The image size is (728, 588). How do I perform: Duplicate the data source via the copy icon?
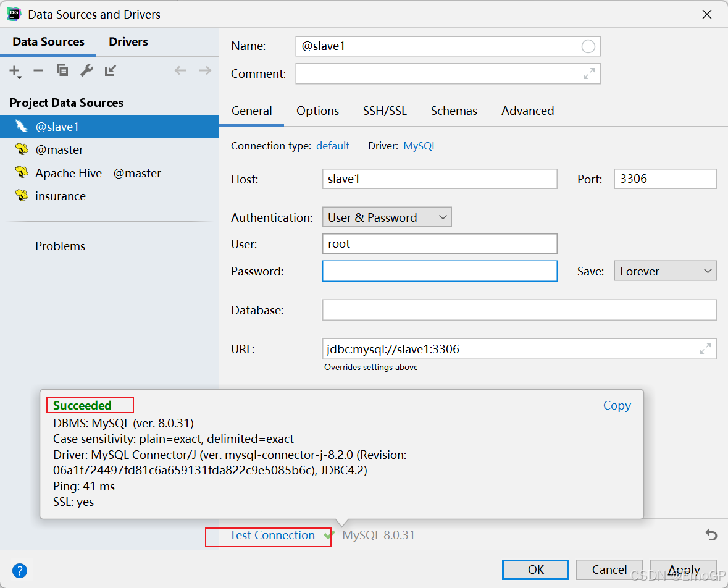click(62, 70)
